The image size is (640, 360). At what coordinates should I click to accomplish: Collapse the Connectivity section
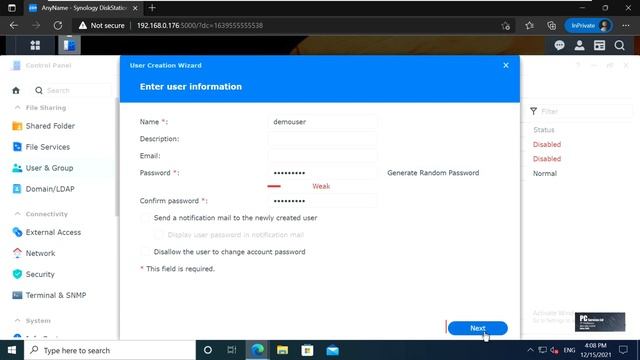click(x=18, y=214)
